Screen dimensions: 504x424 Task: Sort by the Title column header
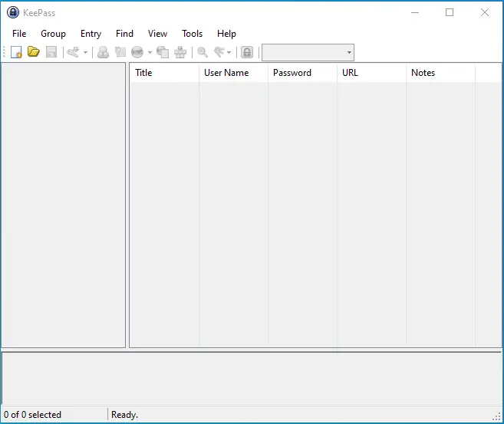tap(164, 73)
